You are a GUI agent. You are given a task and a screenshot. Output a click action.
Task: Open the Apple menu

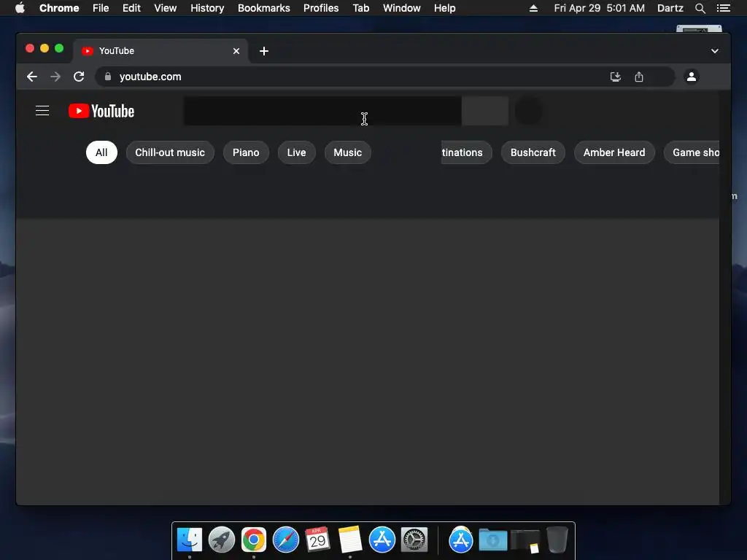click(x=20, y=8)
